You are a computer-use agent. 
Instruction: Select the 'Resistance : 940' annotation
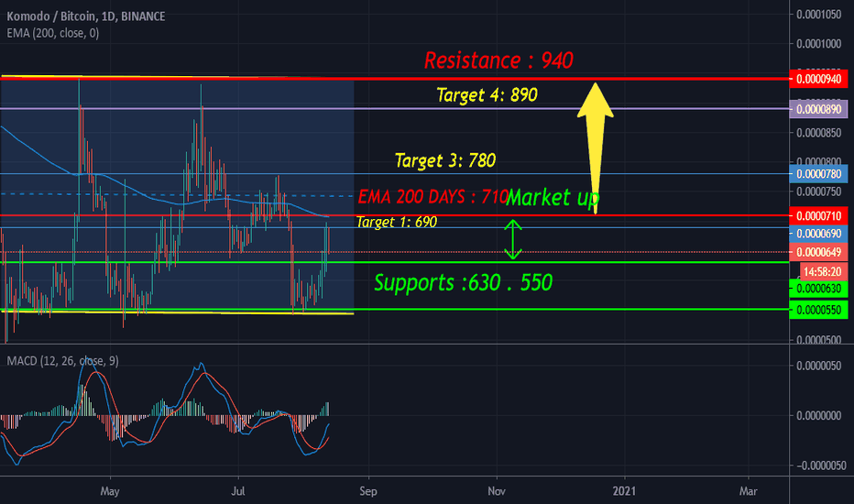(498, 60)
